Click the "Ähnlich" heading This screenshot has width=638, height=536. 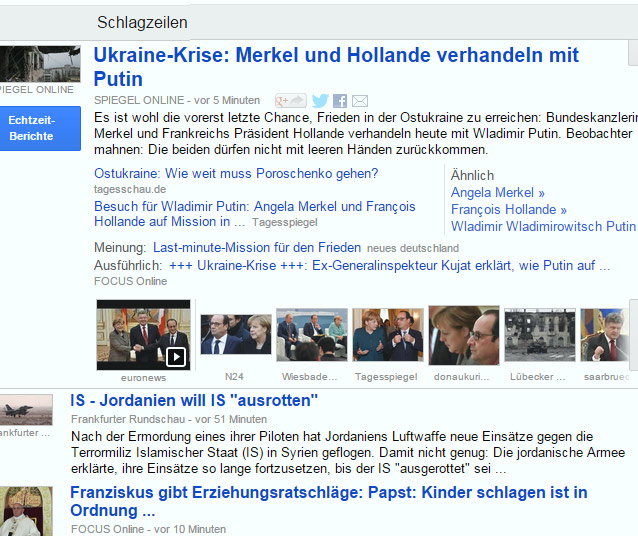472,175
